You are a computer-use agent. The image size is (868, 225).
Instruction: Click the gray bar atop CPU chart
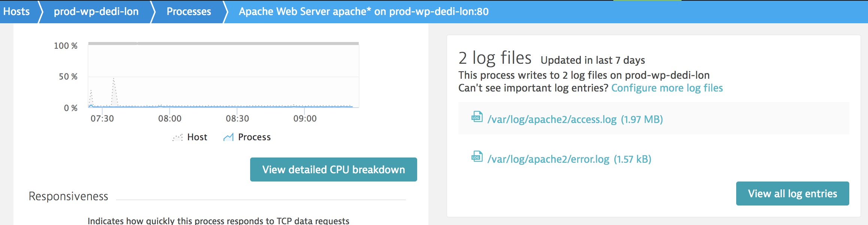[224, 43]
